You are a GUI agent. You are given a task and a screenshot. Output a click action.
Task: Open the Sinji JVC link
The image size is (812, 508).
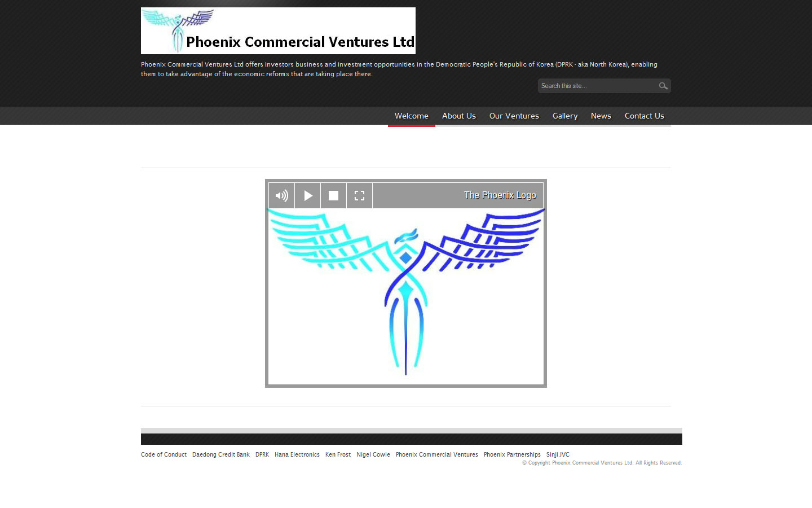pyautogui.click(x=557, y=454)
